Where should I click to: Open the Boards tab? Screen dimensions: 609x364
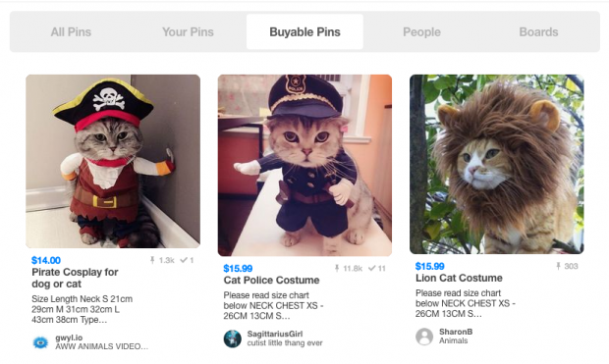point(538,31)
